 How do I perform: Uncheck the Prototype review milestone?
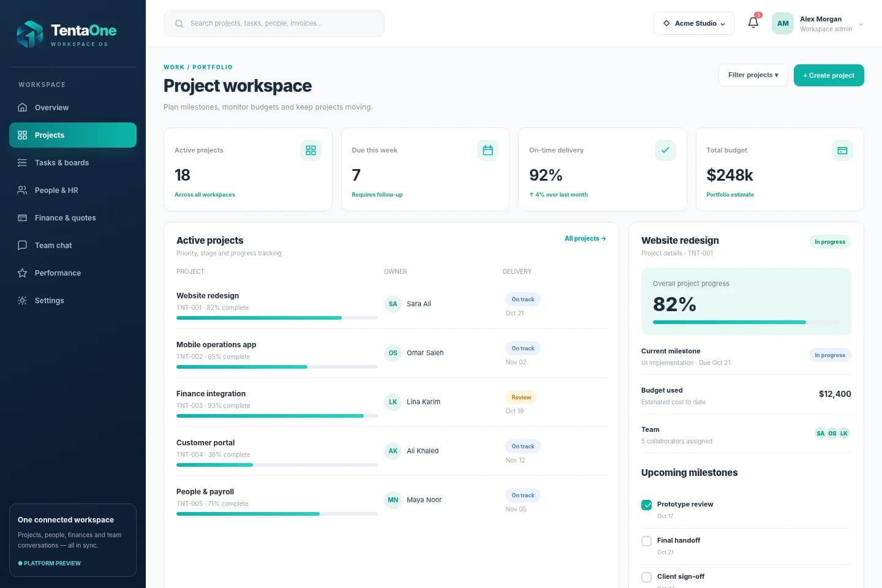pos(646,505)
